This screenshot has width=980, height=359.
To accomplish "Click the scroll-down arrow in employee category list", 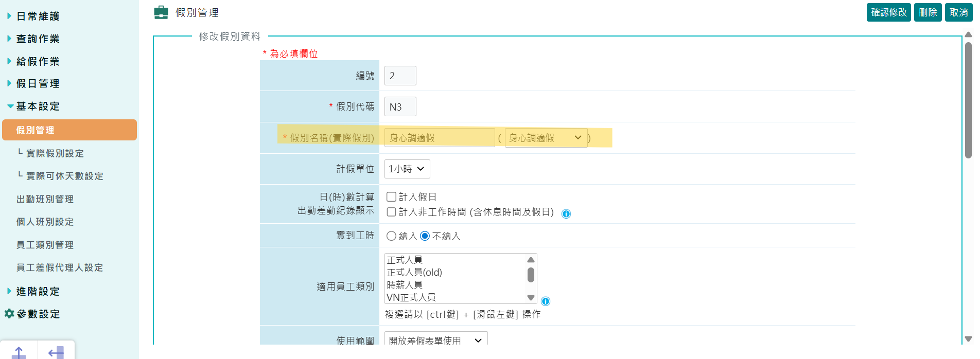I will (531, 298).
